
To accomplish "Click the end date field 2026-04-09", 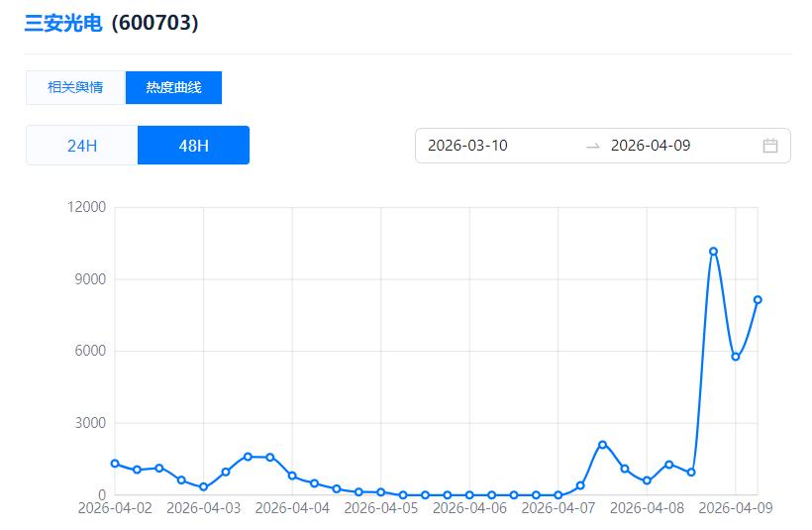I will point(651,146).
